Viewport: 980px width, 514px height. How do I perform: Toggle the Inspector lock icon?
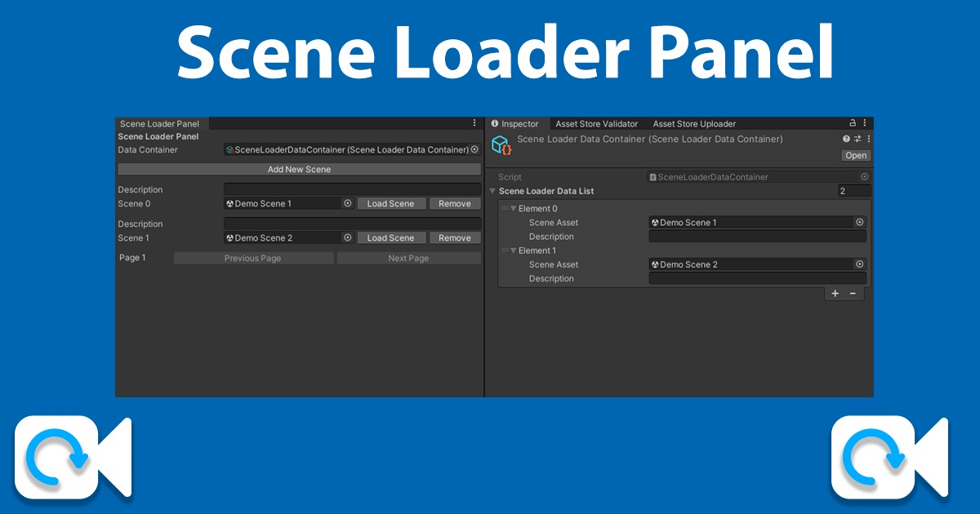(854, 123)
